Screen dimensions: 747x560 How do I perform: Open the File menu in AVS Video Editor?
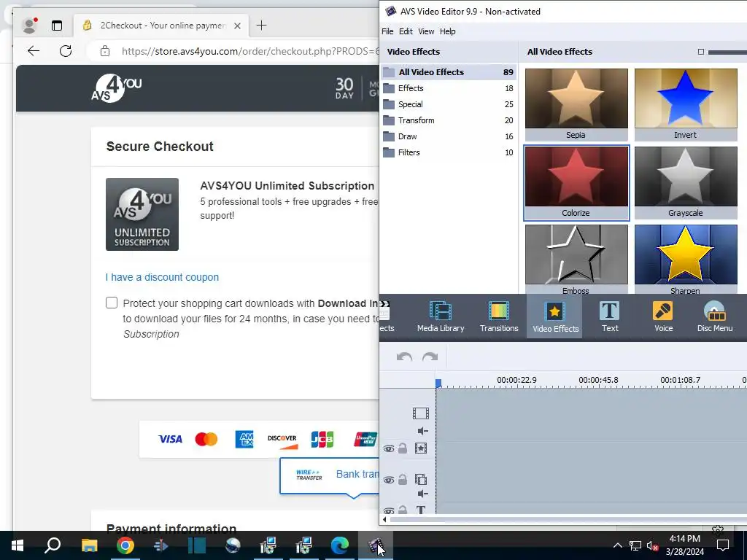pos(387,31)
